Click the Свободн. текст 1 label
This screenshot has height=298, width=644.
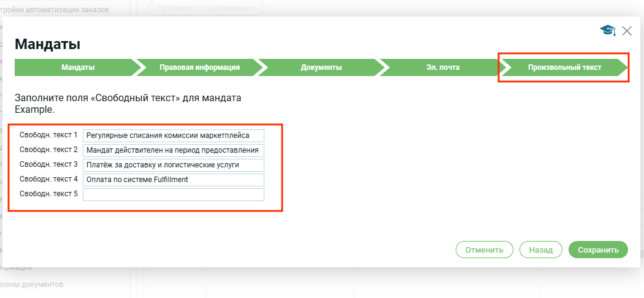[x=48, y=135]
